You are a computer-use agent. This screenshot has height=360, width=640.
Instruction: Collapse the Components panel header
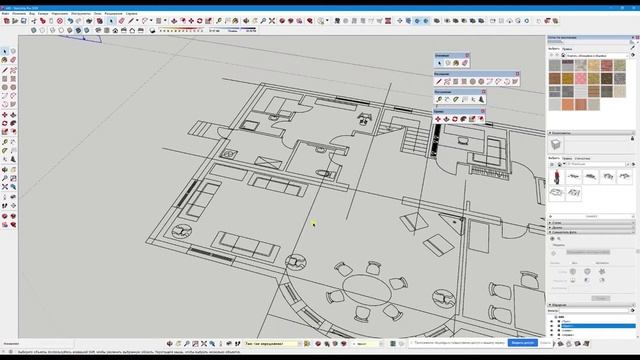tap(591, 133)
